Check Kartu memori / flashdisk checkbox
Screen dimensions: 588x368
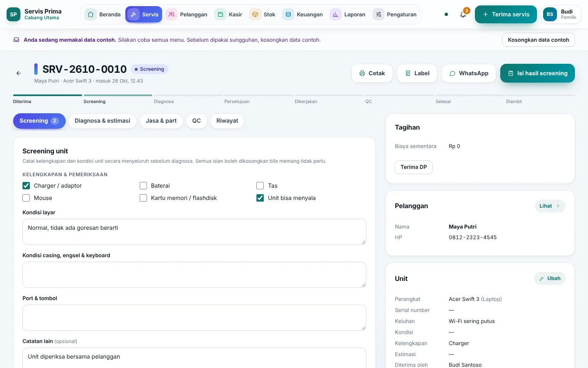tap(143, 198)
